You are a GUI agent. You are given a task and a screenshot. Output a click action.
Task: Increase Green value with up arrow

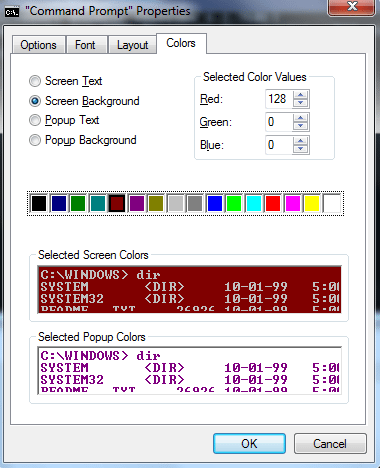coord(301,118)
